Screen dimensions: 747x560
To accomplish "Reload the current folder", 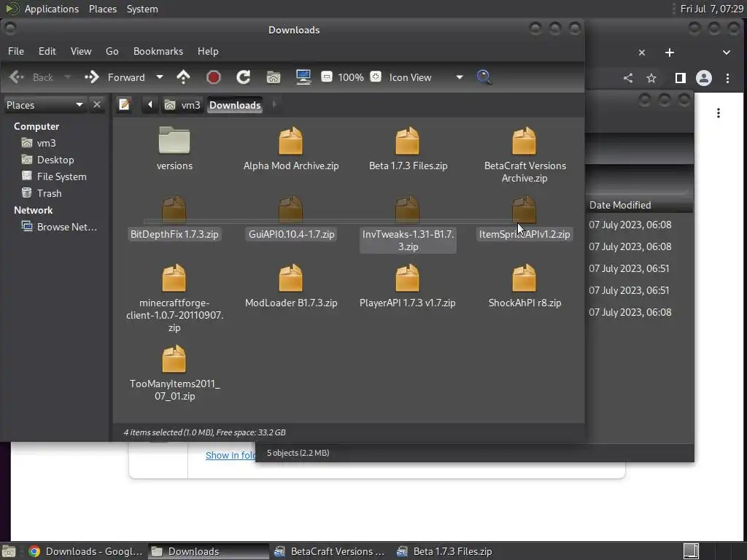I will pos(244,77).
